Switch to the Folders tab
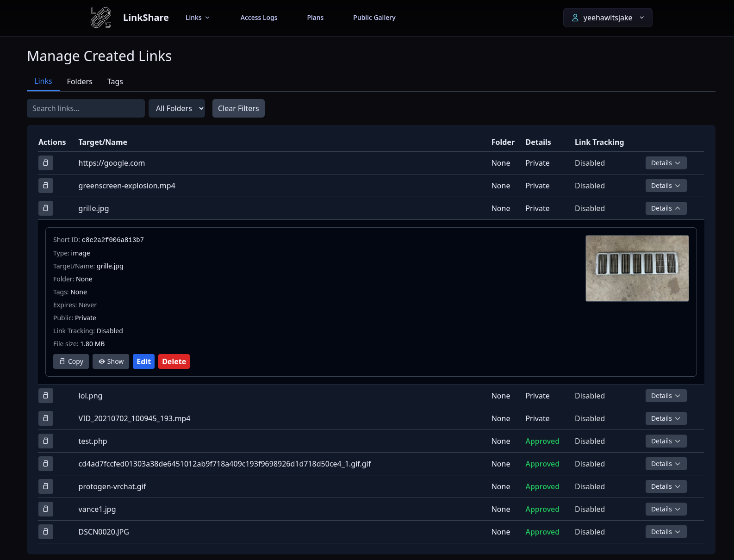Viewport: 734px width, 560px height. point(80,81)
